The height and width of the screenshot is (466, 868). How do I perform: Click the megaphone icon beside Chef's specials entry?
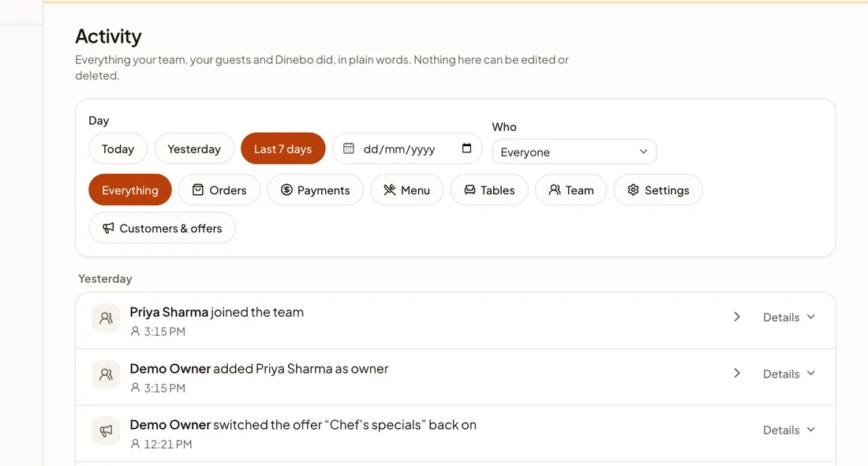pyautogui.click(x=106, y=430)
